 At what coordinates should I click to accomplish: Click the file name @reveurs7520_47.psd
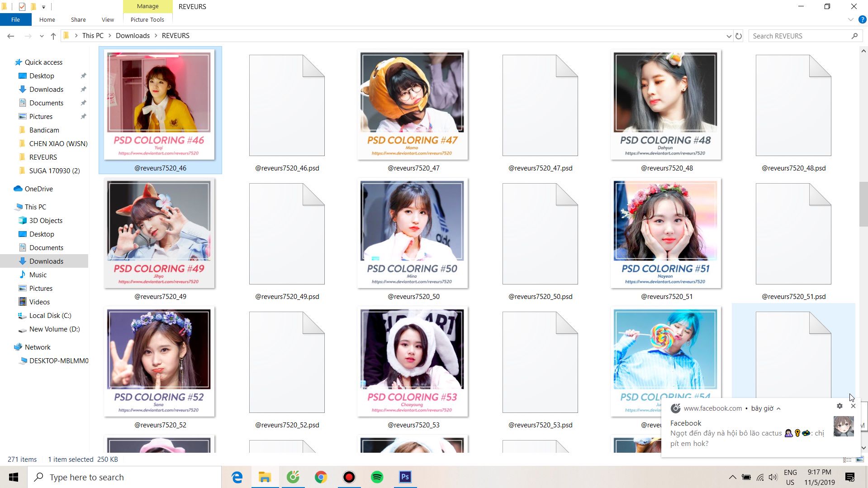540,168
